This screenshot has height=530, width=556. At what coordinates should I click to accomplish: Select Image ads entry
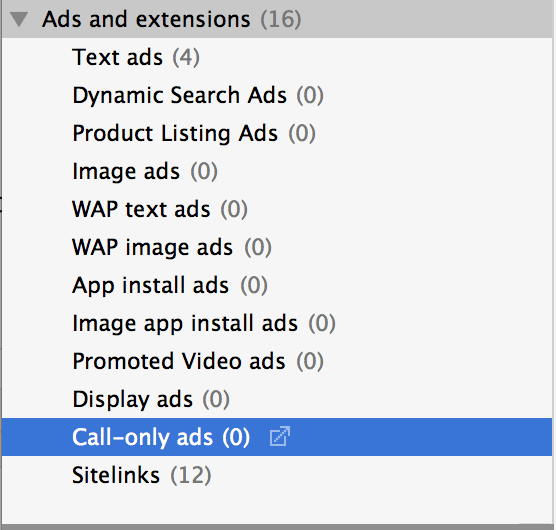(145, 171)
